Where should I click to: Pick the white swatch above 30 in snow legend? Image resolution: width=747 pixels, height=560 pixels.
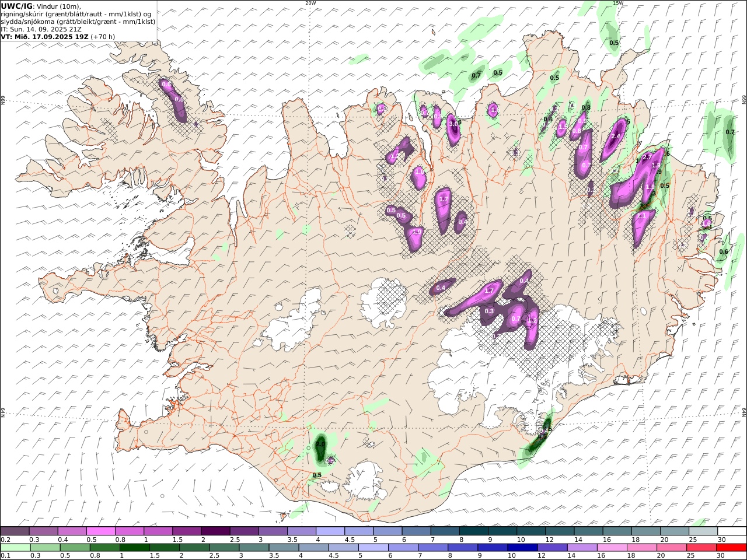coord(732,531)
